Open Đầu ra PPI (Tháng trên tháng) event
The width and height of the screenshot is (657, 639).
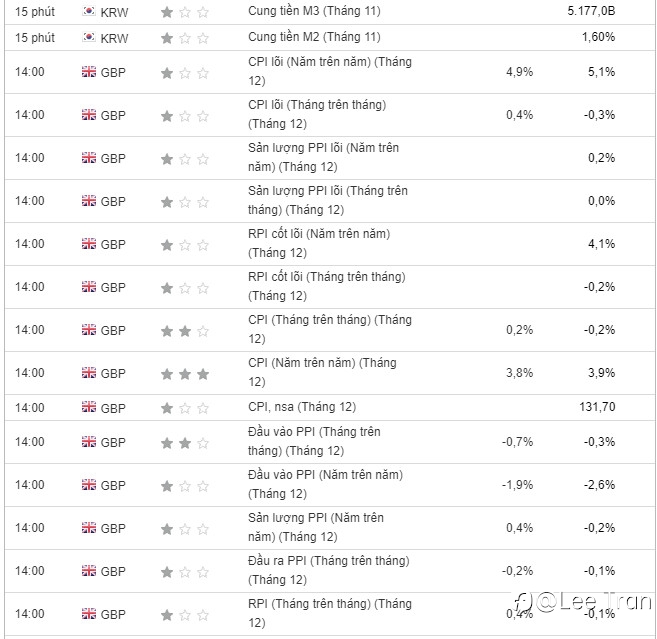click(329, 570)
